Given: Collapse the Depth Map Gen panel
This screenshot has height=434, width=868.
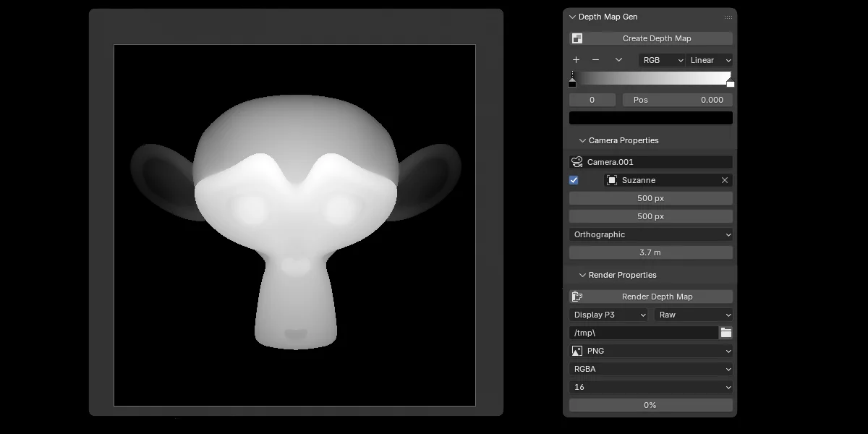Looking at the screenshot, I should point(571,16).
